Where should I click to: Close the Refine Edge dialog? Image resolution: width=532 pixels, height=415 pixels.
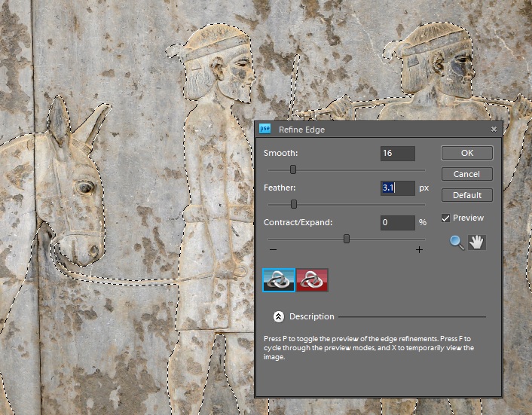click(x=494, y=130)
